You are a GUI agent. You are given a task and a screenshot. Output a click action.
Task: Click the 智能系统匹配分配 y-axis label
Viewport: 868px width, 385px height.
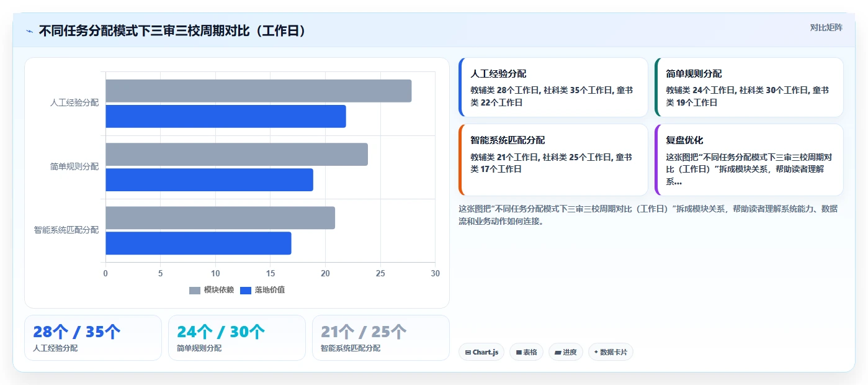click(66, 230)
